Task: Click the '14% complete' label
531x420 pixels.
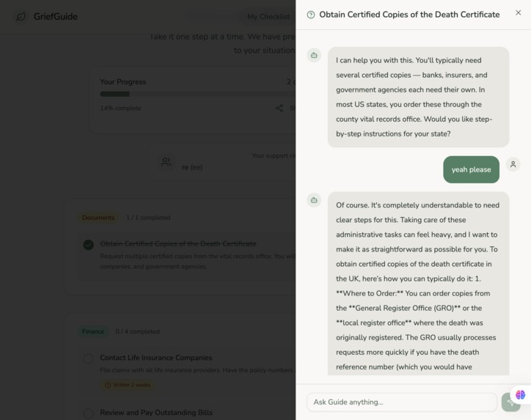Action: click(120, 108)
